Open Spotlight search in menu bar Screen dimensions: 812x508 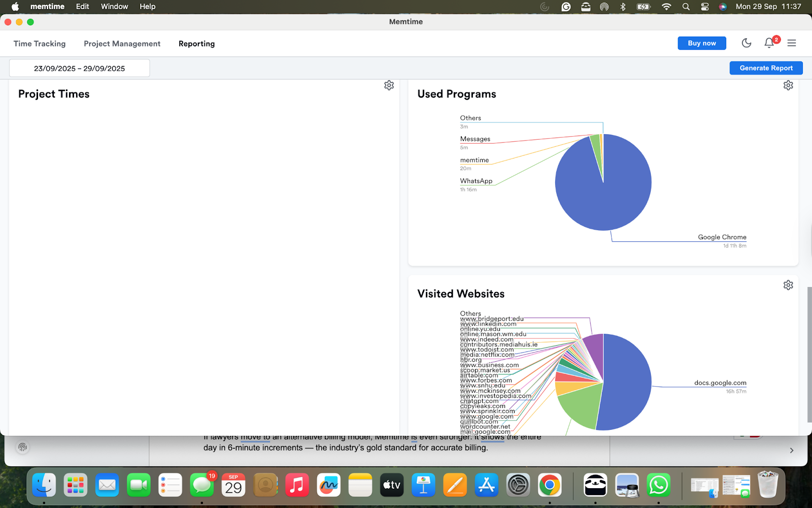pyautogui.click(x=686, y=7)
